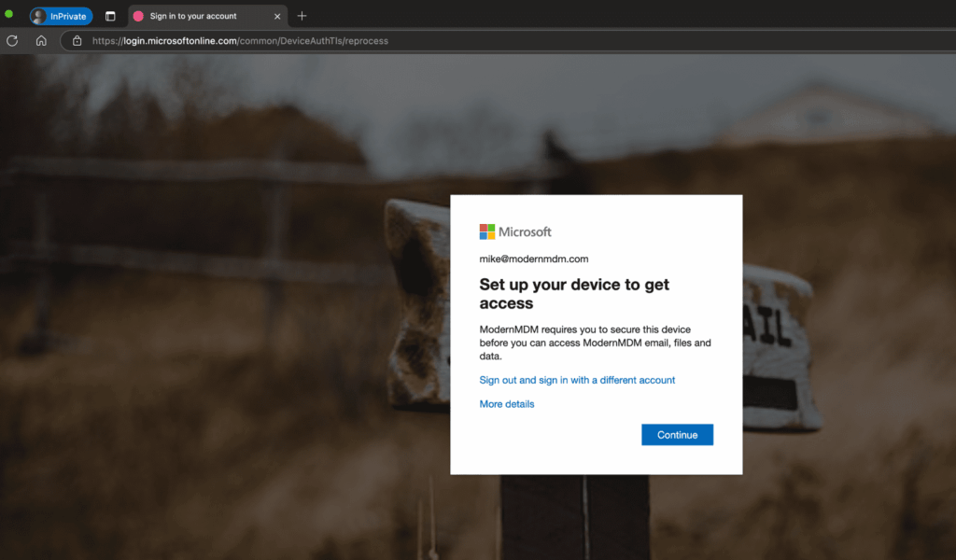Click the Microsoft logo in dialog
Image resolution: width=956 pixels, height=560 pixels.
pos(515,231)
